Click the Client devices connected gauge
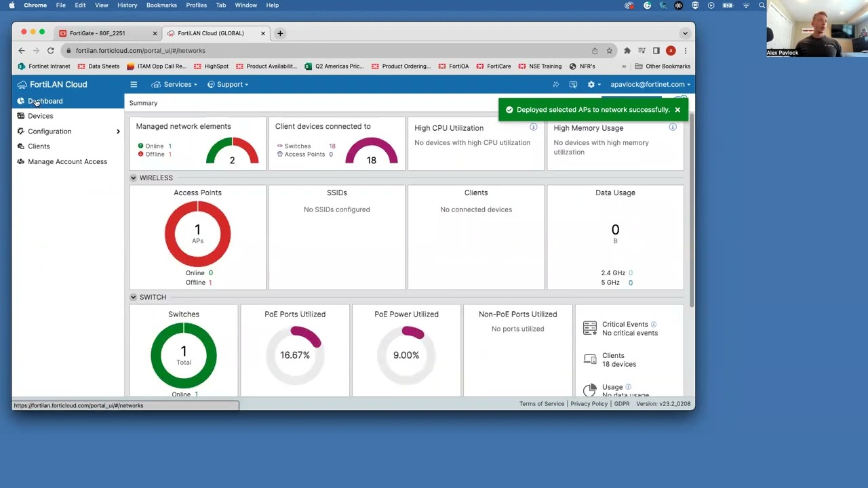The height and width of the screenshot is (488, 868). [x=371, y=151]
